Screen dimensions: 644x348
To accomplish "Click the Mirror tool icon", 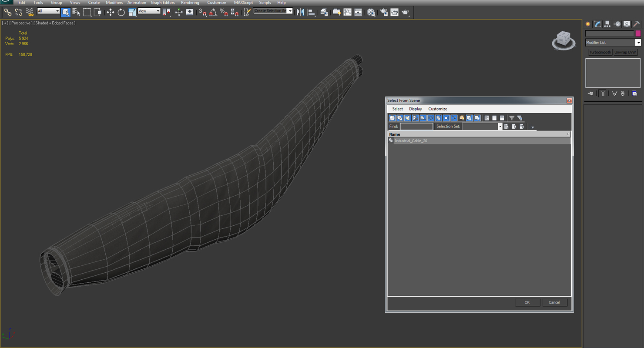I will tap(300, 12).
